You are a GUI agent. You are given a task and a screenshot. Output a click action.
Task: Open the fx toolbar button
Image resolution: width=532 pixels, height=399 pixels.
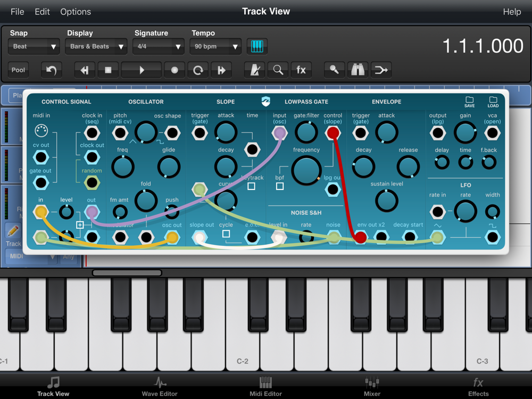[x=301, y=70]
